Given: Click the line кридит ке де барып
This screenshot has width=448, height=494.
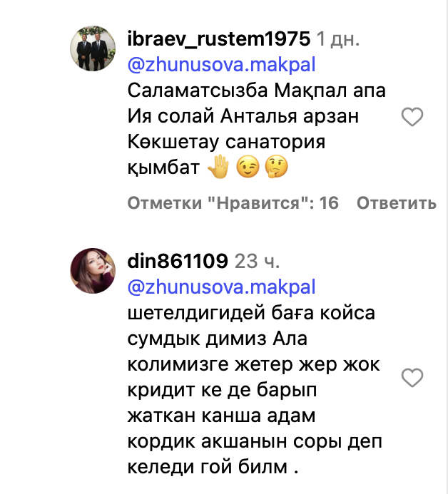Looking at the screenshot, I should coord(222,390).
